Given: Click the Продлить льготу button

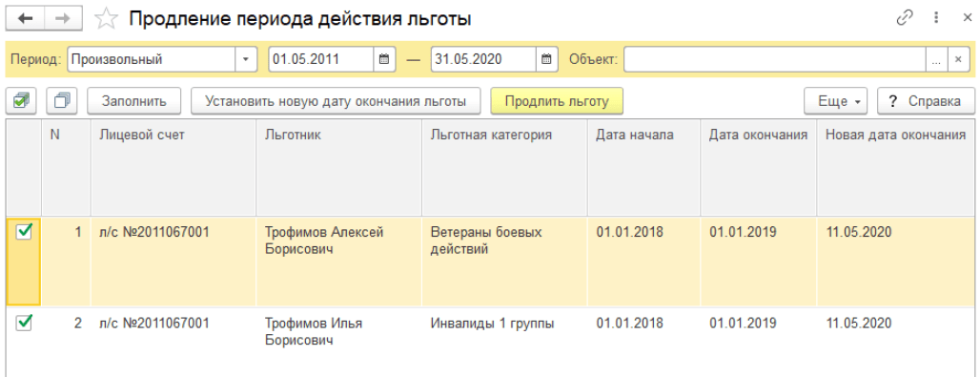Looking at the screenshot, I should coord(557,101).
